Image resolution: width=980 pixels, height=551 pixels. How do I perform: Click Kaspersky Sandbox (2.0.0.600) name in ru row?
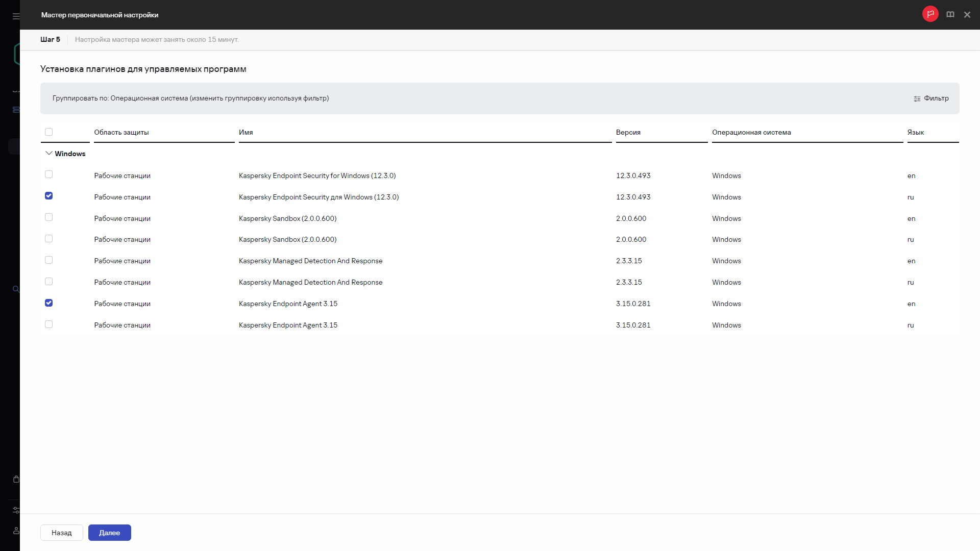pyautogui.click(x=287, y=239)
